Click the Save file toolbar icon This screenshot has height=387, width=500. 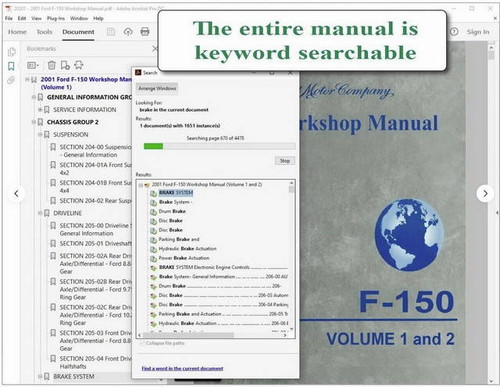click(x=111, y=32)
